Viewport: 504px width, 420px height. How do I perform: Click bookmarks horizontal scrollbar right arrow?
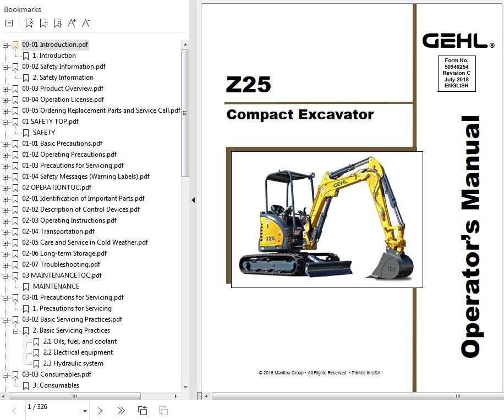(x=176, y=396)
